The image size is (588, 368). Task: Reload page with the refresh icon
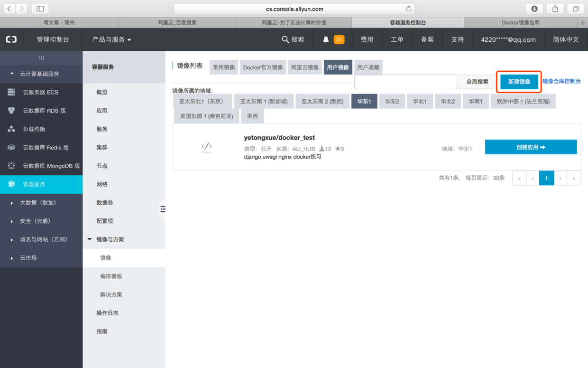pyautogui.click(x=408, y=9)
